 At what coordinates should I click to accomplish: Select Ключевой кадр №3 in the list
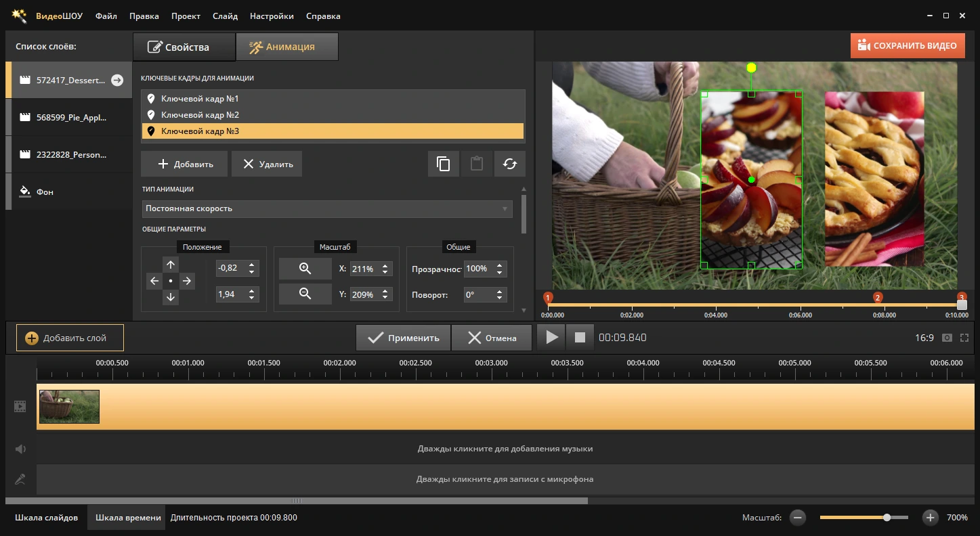(x=333, y=131)
